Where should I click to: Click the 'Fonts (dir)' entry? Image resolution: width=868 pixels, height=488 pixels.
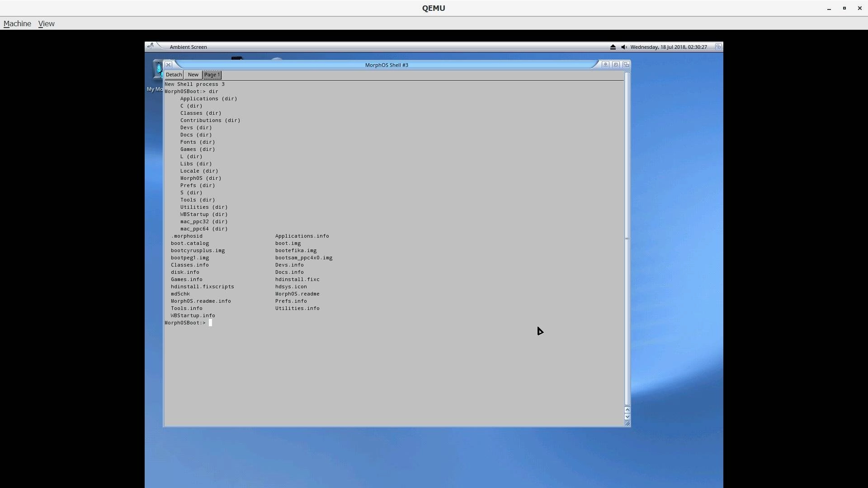(198, 142)
